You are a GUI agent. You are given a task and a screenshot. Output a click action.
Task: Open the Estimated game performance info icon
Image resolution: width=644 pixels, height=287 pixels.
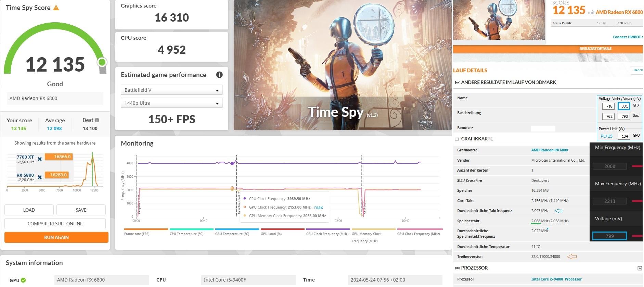point(219,75)
